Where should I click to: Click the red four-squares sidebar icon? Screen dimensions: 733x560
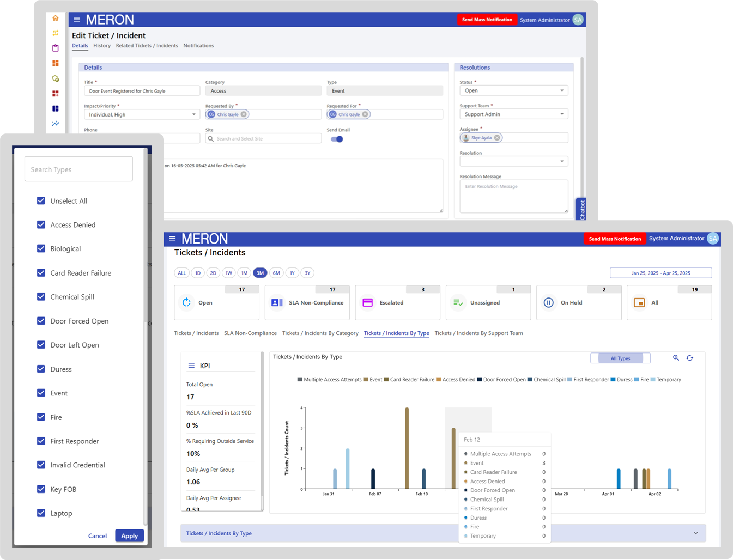point(55,94)
